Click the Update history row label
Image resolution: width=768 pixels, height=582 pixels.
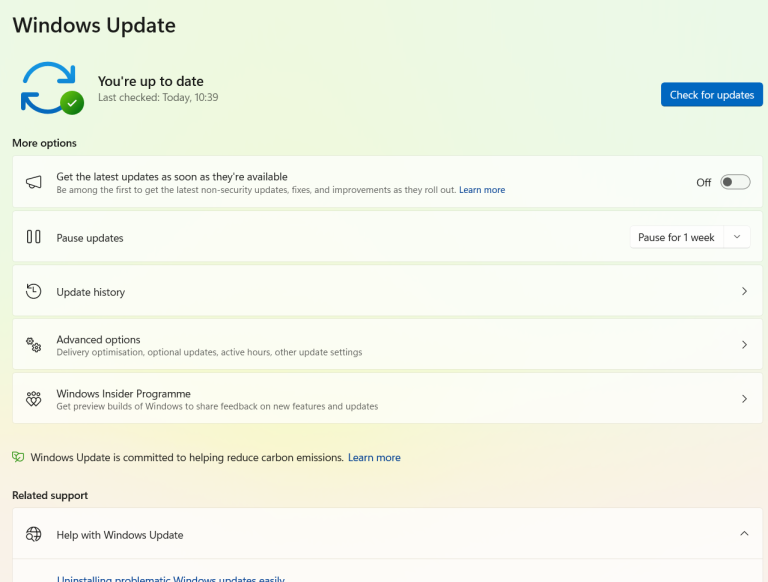coord(91,292)
